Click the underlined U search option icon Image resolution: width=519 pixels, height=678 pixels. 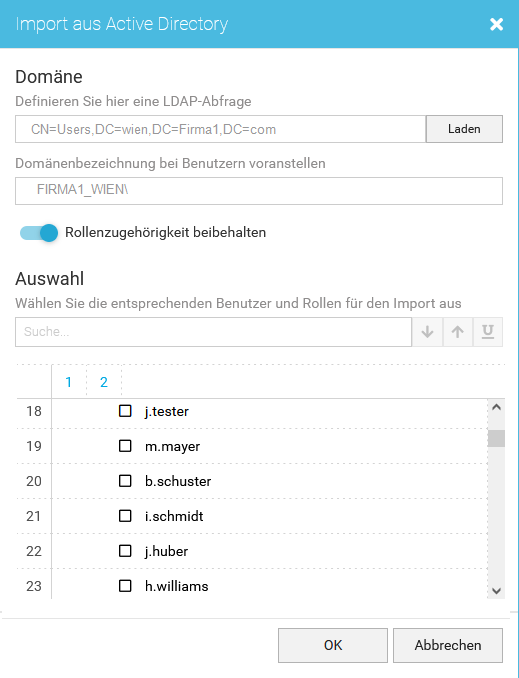pyautogui.click(x=488, y=332)
